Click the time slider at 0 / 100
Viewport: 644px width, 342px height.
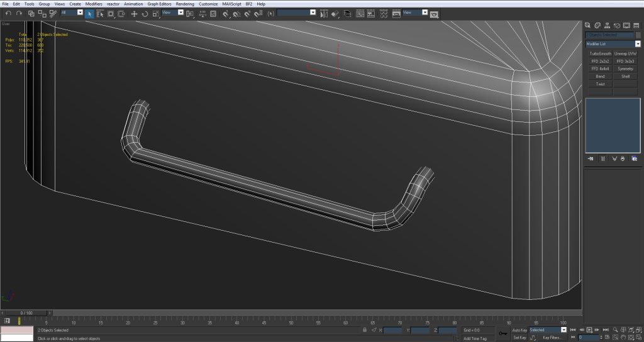26,312
